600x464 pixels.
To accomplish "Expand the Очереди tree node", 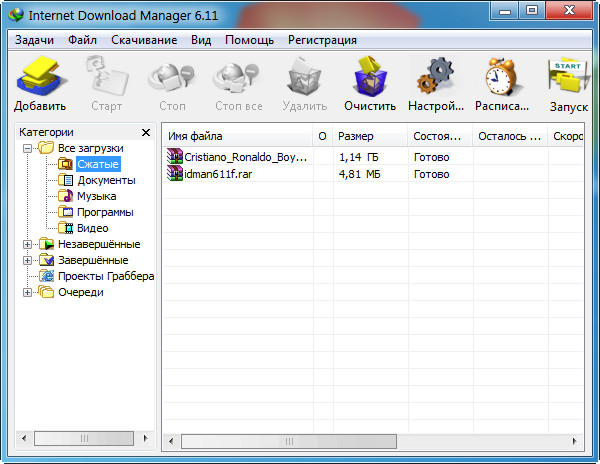I will [x=27, y=292].
